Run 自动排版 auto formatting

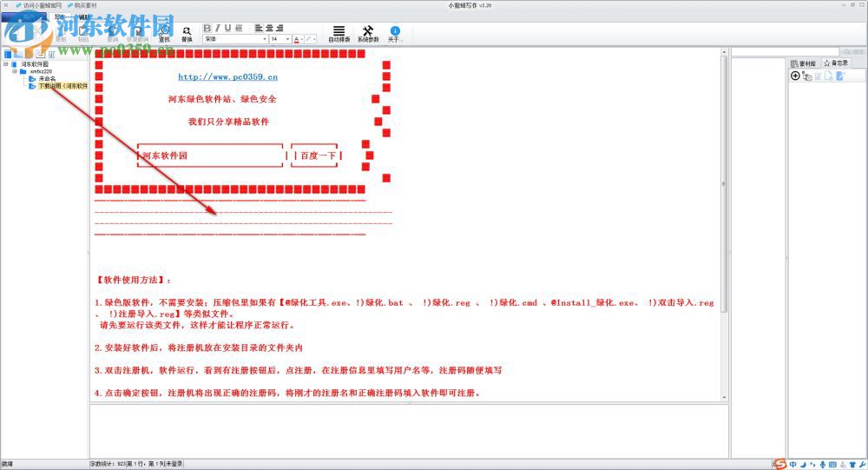point(339,34)
